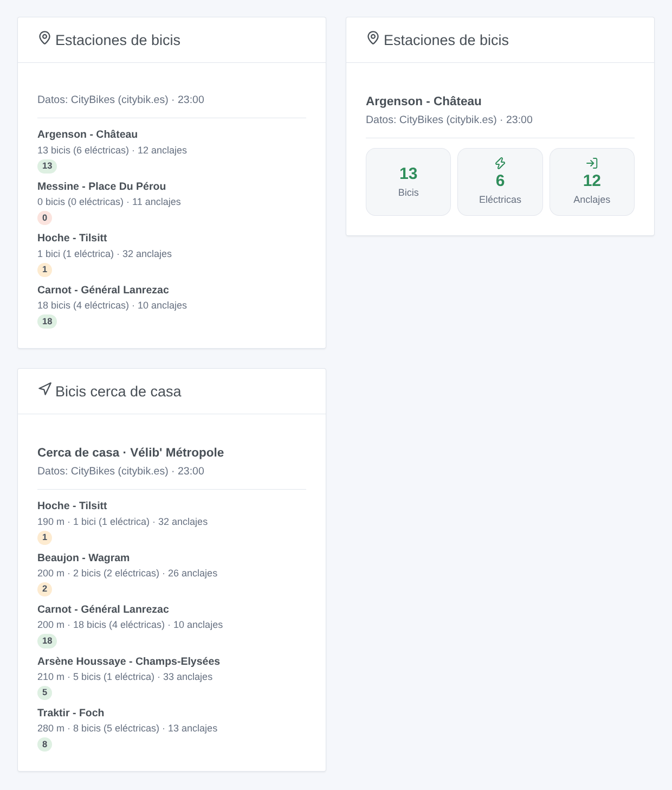Click the Cerca de casa · Vélib' Métropole heading
Viewport: 672px width, 790px height.
click(131, 452)
